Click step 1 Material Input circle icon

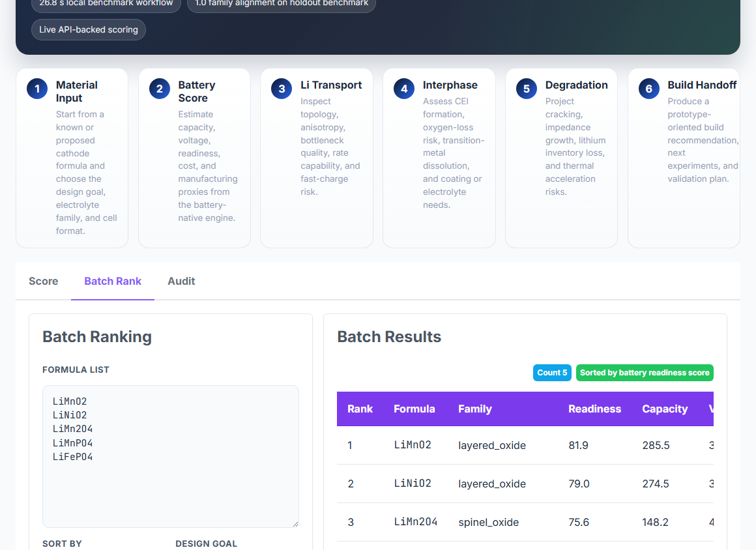pyautogui.click(x=37, y=89)
